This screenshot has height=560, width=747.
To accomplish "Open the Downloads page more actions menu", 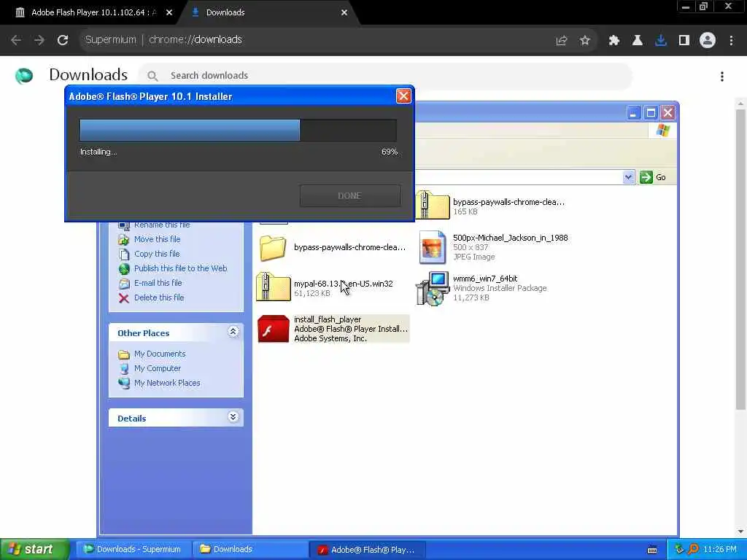I will point(722,77).
